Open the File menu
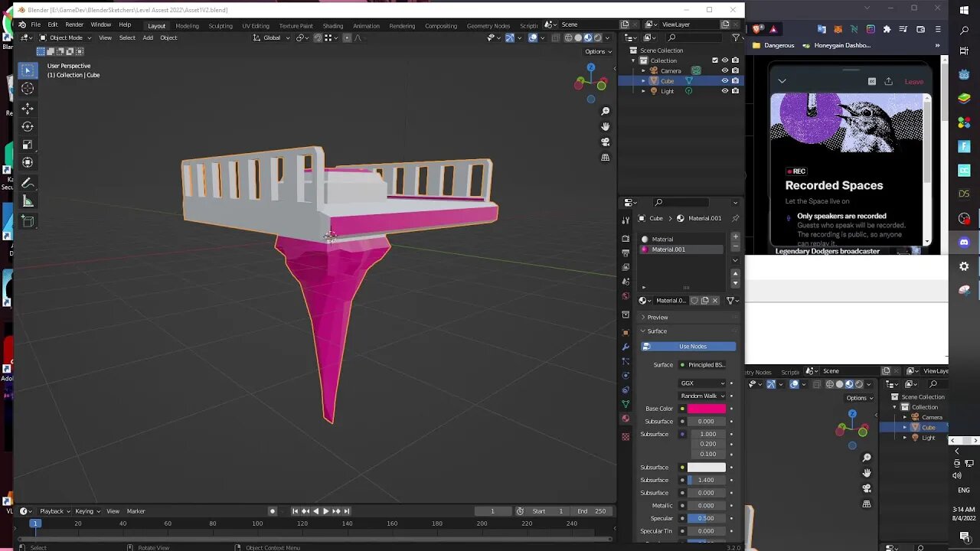The image size is (980, 551). pos(35,24)
